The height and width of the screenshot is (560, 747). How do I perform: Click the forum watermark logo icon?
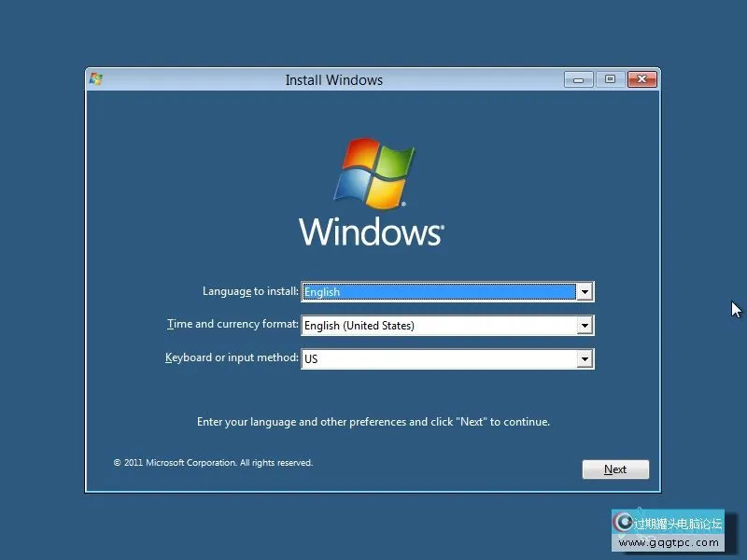click(x=623, y=524)
